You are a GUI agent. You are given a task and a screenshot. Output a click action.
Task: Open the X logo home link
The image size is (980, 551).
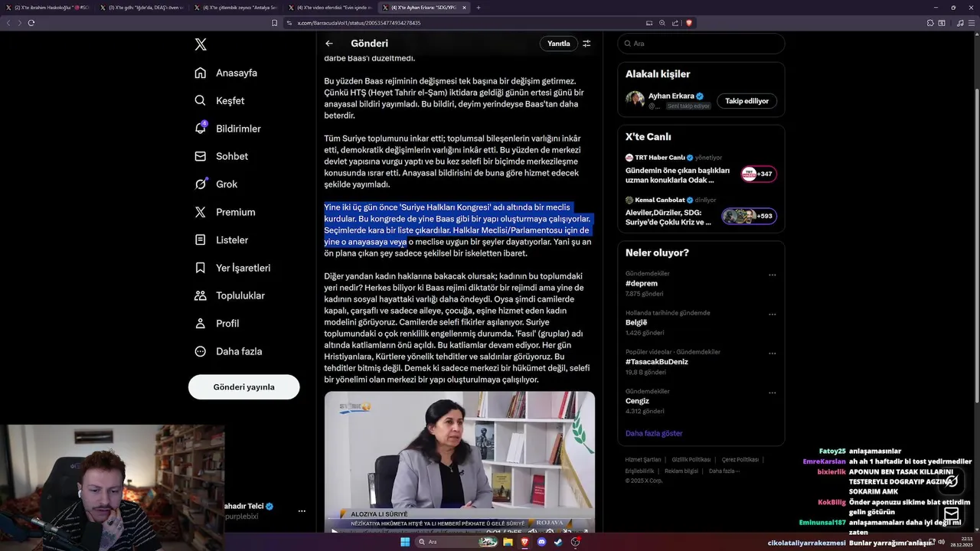pyautogui.click(x=201, y=44)
